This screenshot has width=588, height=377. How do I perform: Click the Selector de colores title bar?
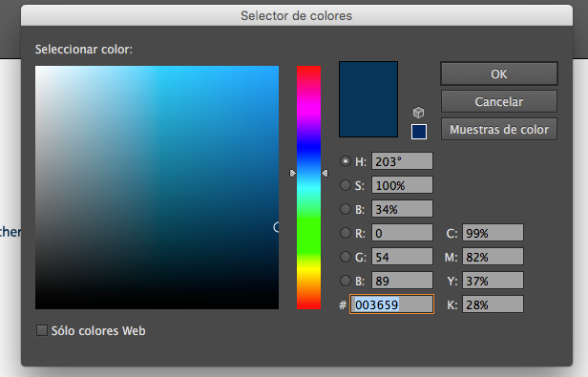click(x=297, y=16)
